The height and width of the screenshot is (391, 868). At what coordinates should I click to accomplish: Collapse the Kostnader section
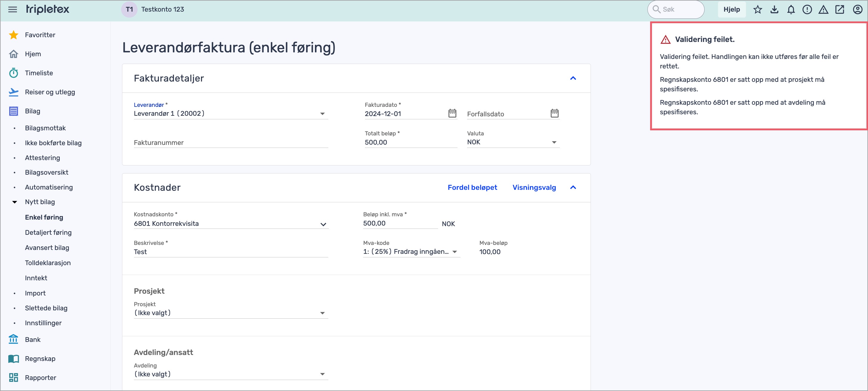pos(573,187)
